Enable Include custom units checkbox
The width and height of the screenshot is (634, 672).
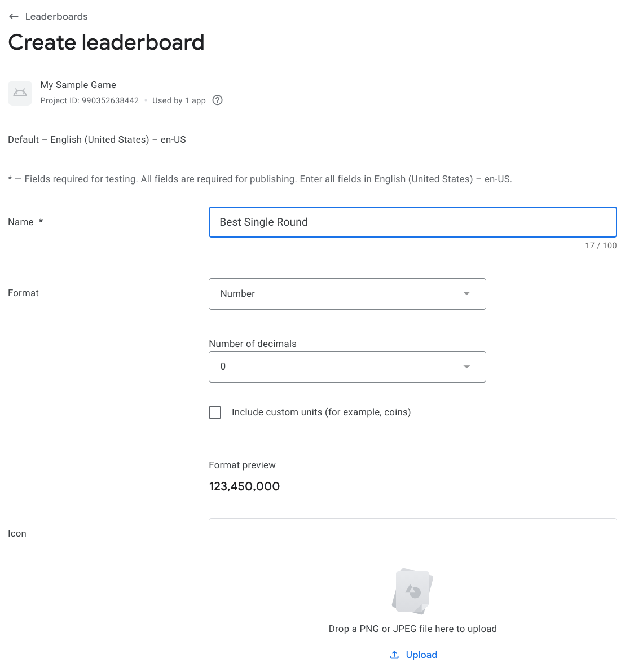coord(215,412)
